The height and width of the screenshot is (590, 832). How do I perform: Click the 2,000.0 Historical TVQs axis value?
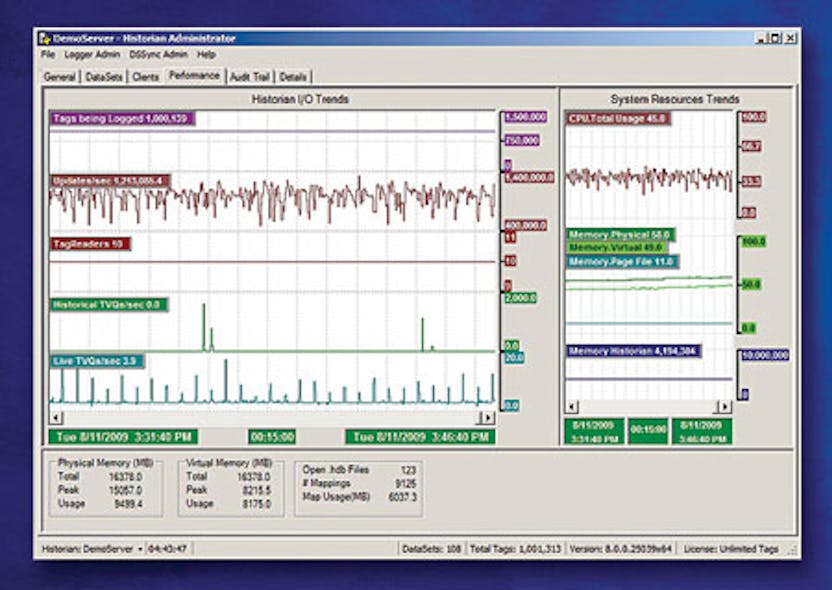pyautogui.click(x=521, y=298)
